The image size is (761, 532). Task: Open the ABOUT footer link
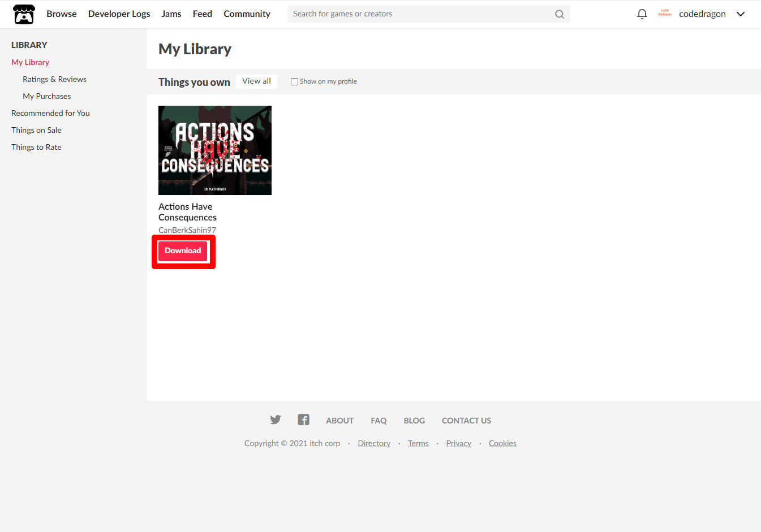pos(339,421)
